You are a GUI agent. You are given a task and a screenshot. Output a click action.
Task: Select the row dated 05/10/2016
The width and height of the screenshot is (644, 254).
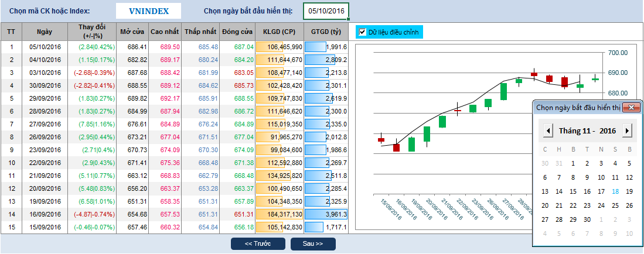click(175, 47)
